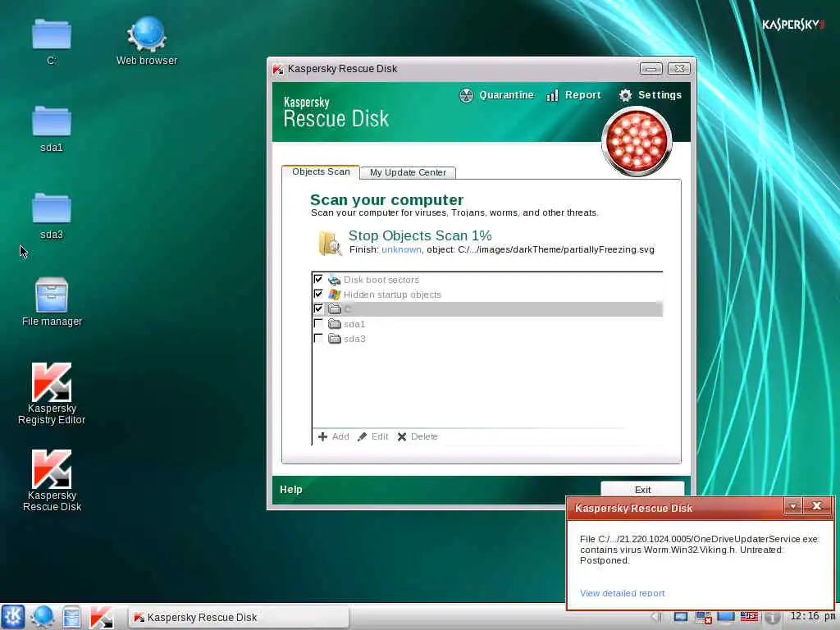Click Add scan object button
840x630 pixels.
pos(333,436)
